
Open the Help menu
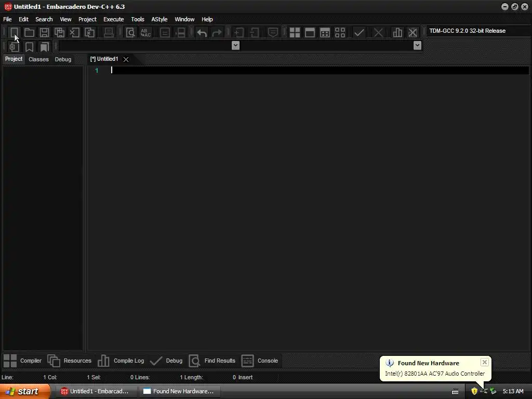click(x=207, y=19)
